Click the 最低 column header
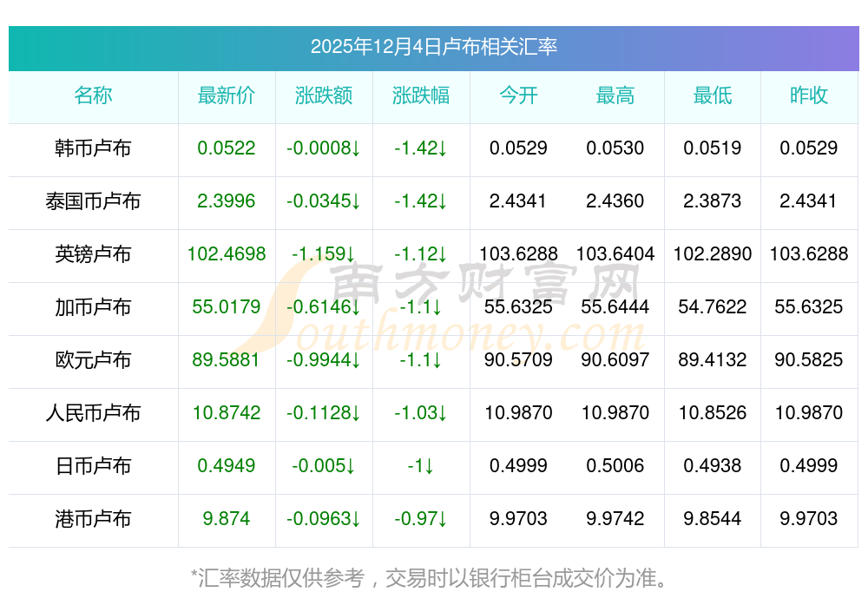 pos(713,95)
